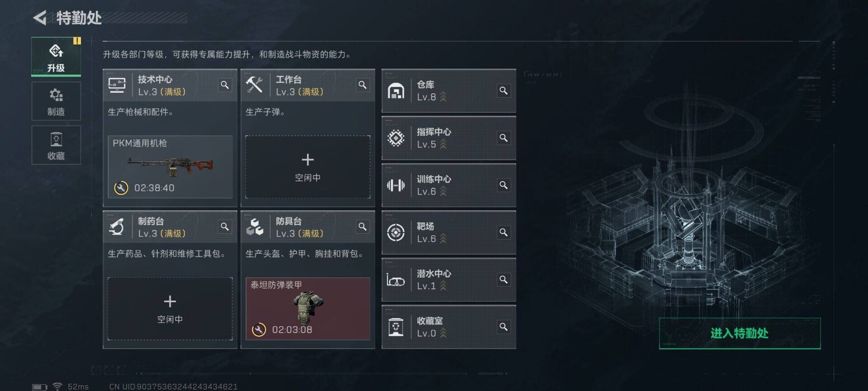Click the 防具台 magnifier icon
This screenshot has width=868, height=391.
[363, 227]
